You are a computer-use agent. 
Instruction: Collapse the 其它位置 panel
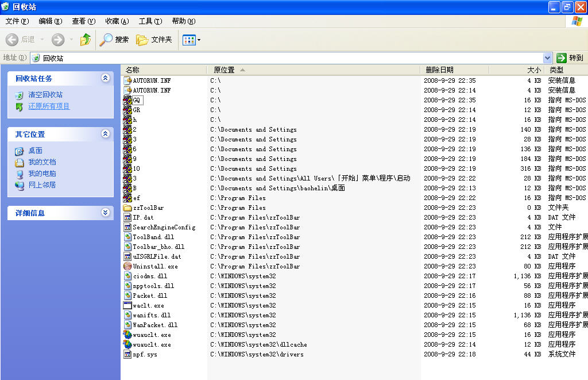click(x=105, y=134)
